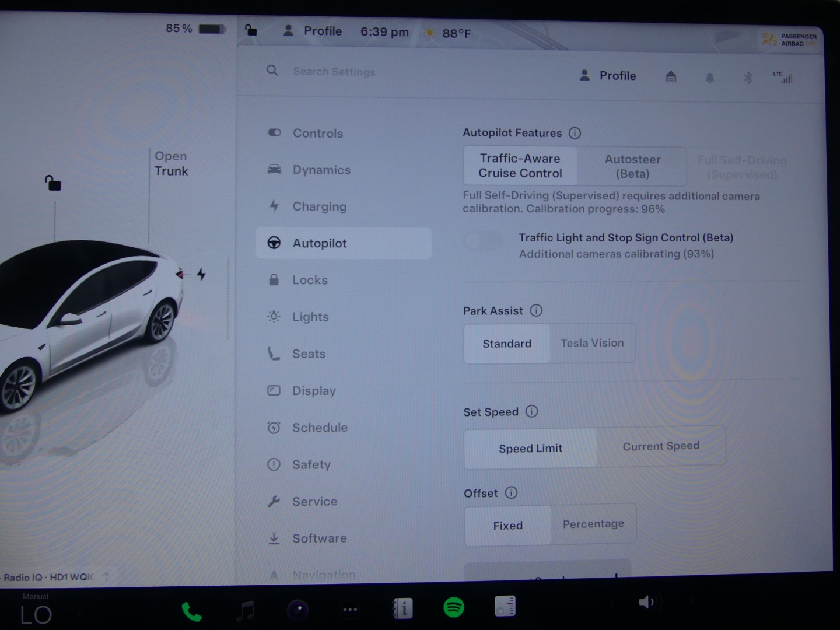Set Offset to Percentage
The width and height of the screenshot is (840, 630).
click(x=593, y=524)
